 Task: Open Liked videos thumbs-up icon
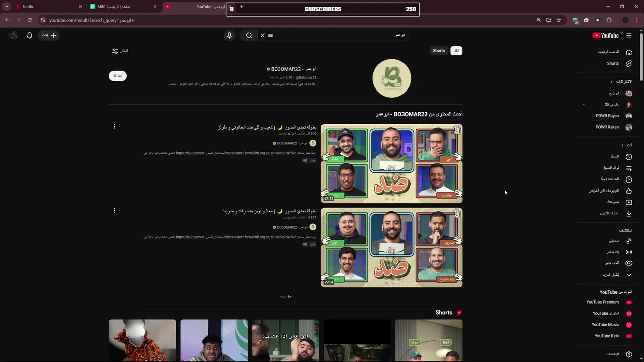(629, 191)
